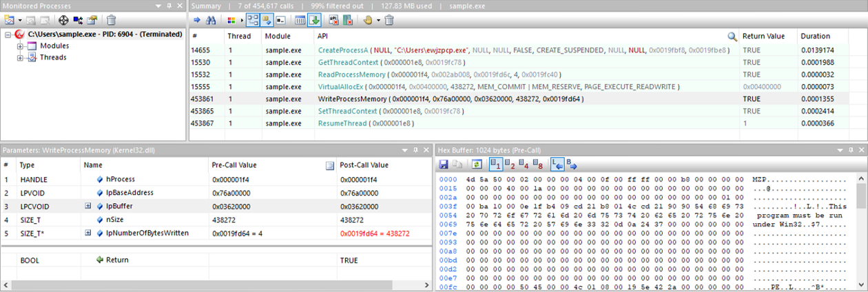
Task: Toggle auto-scroll green arrow button
Action: tap(314, 21)
